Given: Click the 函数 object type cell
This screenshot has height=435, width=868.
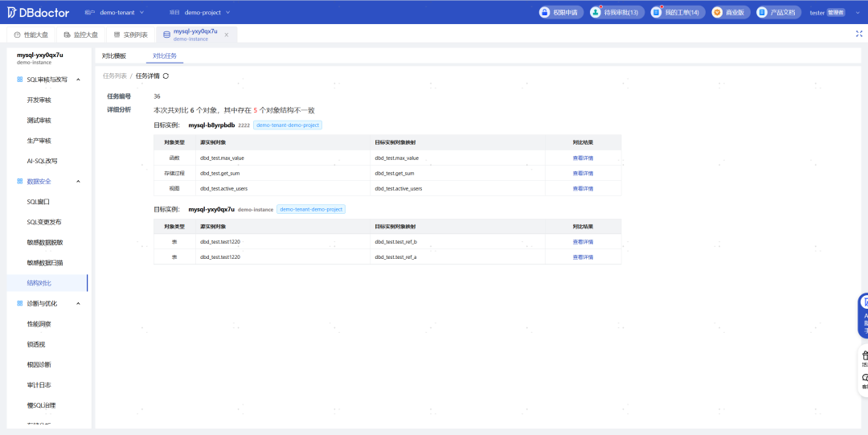Looking at the screenshot, I should coord(174,158).
